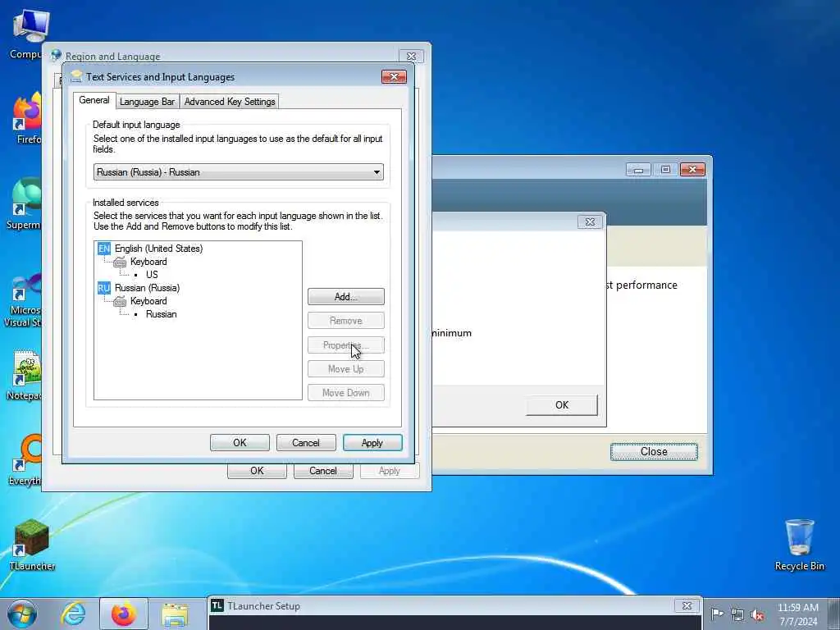
Task: Switch to Firefox in the taskbar
Action: tap(124, 614)
